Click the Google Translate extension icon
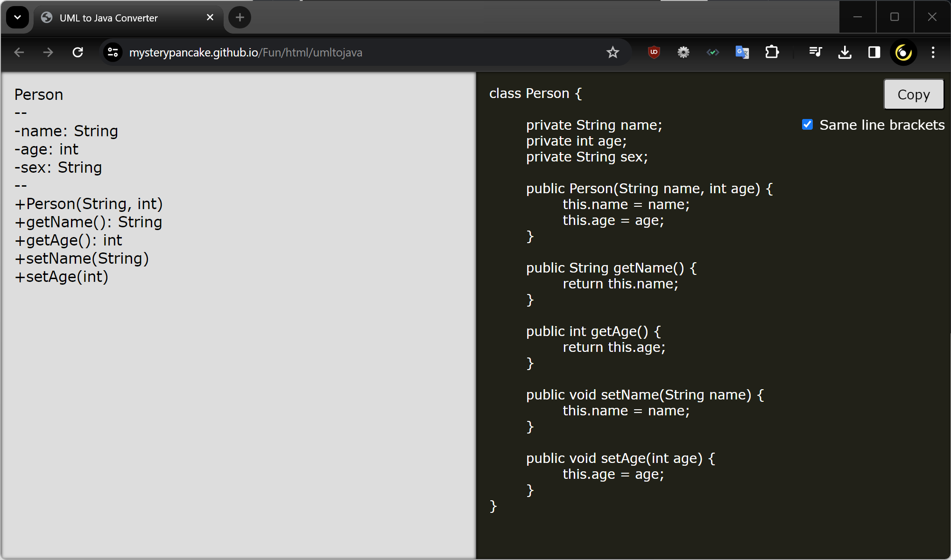The image size is (951, 560). (742, 52)
